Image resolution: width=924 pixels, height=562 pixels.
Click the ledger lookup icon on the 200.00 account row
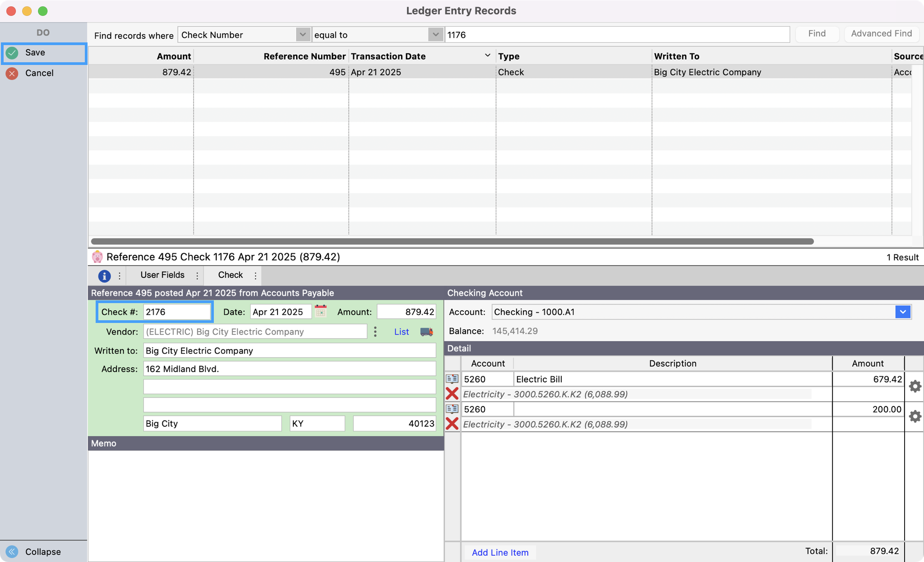tap(452, 409)
